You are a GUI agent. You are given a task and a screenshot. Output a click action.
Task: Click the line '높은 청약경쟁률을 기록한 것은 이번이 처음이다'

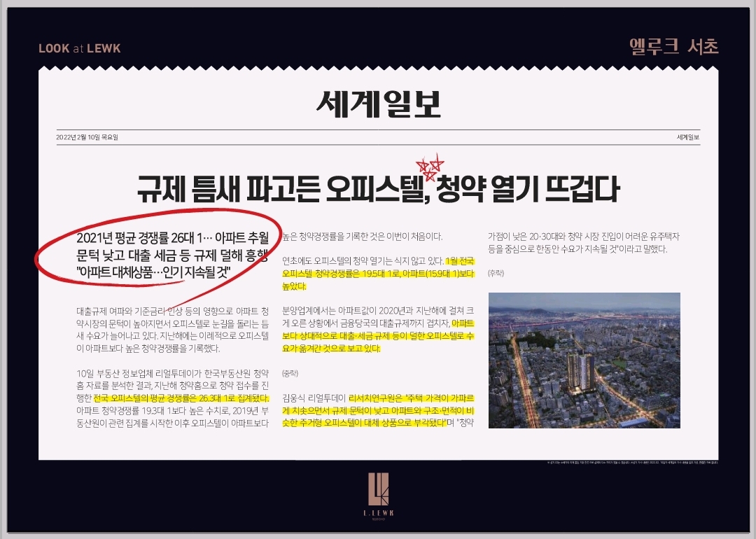click(362, 237)
